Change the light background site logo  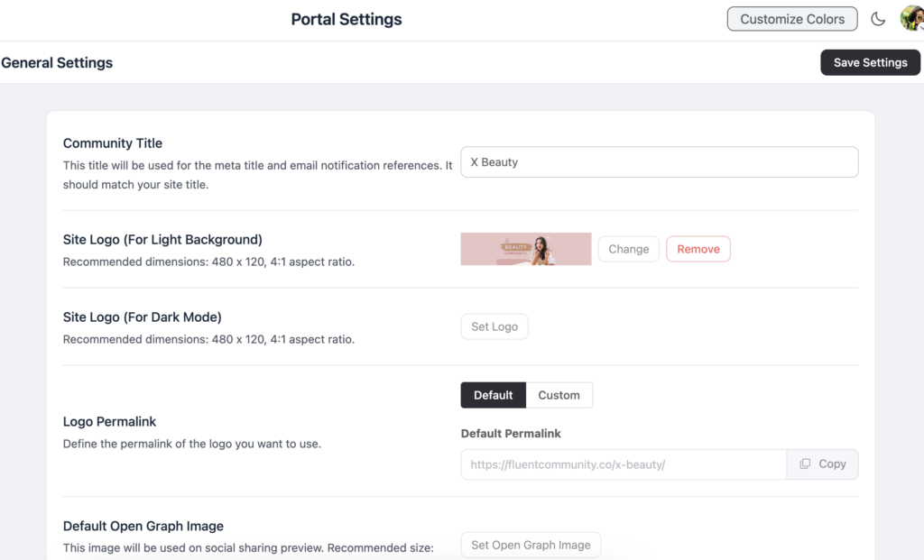[628, 249]
